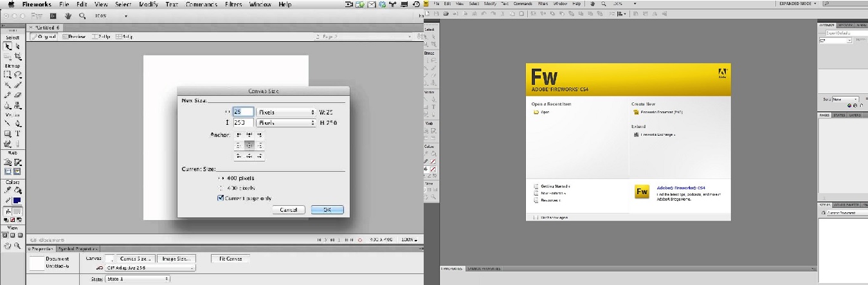The width and height of the screenshot is (868, 285).
Task: Select the Zoom tool in View section
Action: [17, 245]
